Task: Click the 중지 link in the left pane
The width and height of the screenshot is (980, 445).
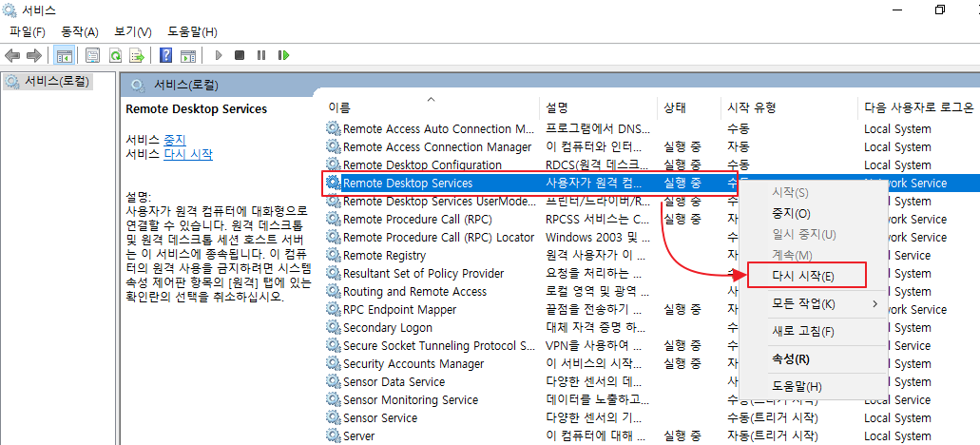Action: click(x=174, y=140)
